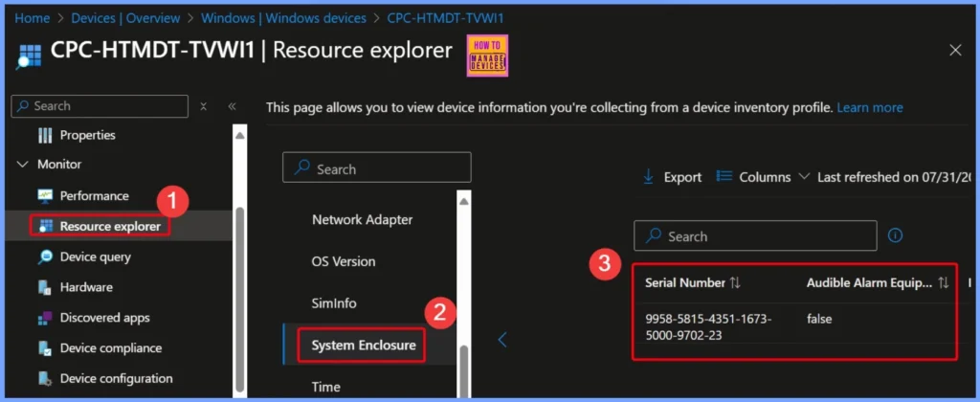Click the Performance monitor icon

pyautogui.click(x=45, y=195)
